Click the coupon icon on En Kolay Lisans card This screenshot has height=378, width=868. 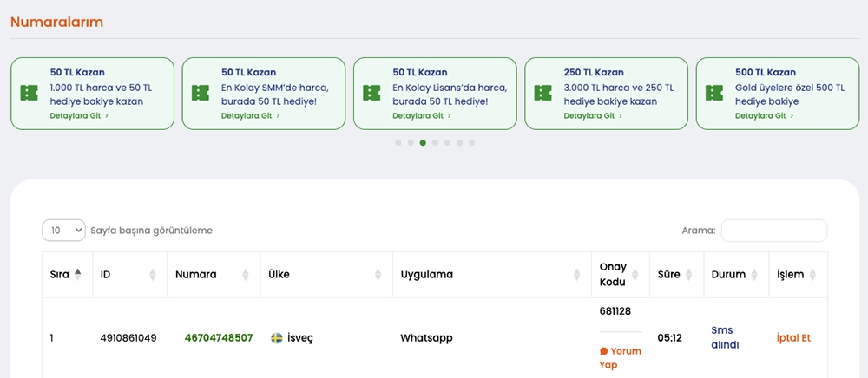point(372,93)
